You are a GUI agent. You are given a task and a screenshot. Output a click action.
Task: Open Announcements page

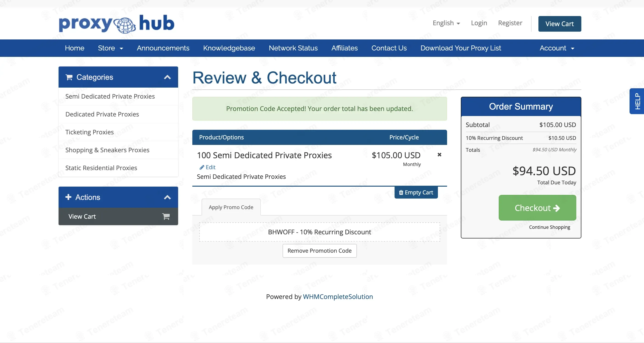(x=163, y=48)
